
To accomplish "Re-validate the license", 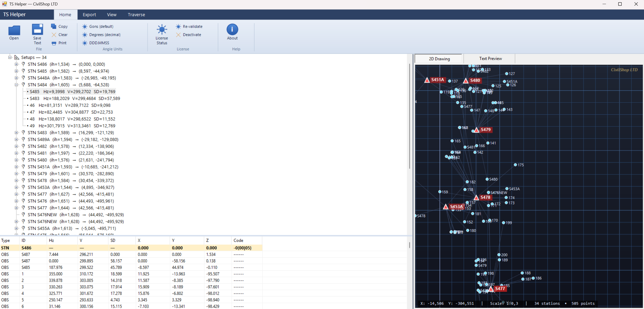I will pyautogui.click(x=192, y=26).
